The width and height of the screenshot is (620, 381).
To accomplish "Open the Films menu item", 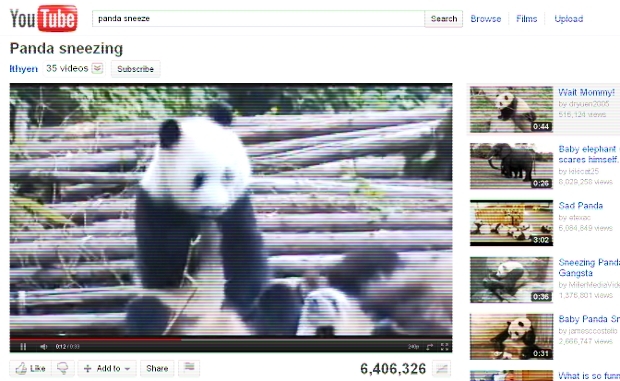I will 526,19.
